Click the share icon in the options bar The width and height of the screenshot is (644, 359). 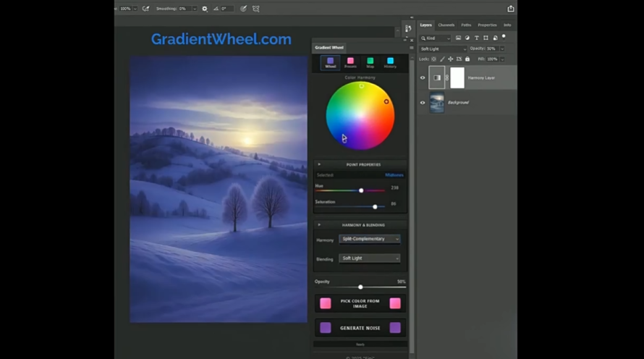click(x=511, y=9)
